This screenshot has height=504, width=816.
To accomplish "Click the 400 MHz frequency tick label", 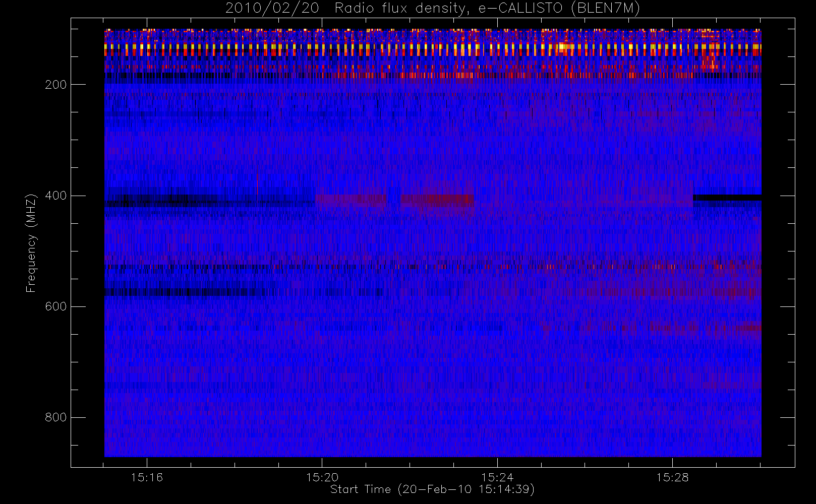I will [56, 196].
